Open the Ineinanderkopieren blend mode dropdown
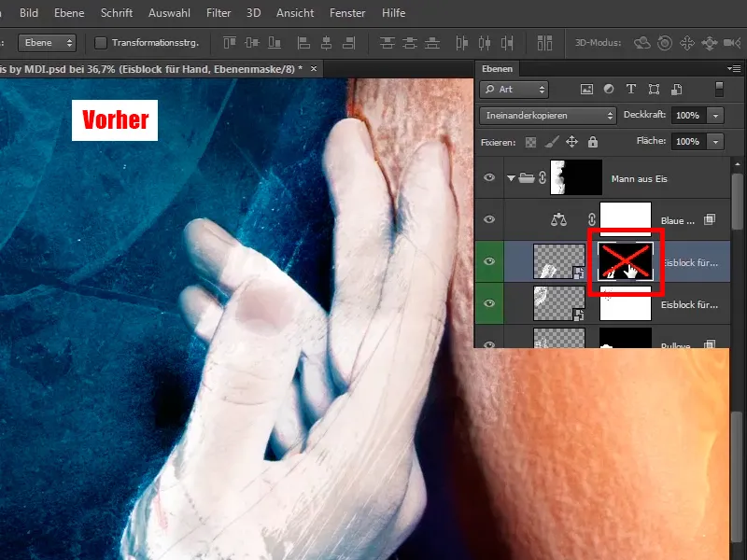This screenshot has height=560, width=747. coord(548,115)
